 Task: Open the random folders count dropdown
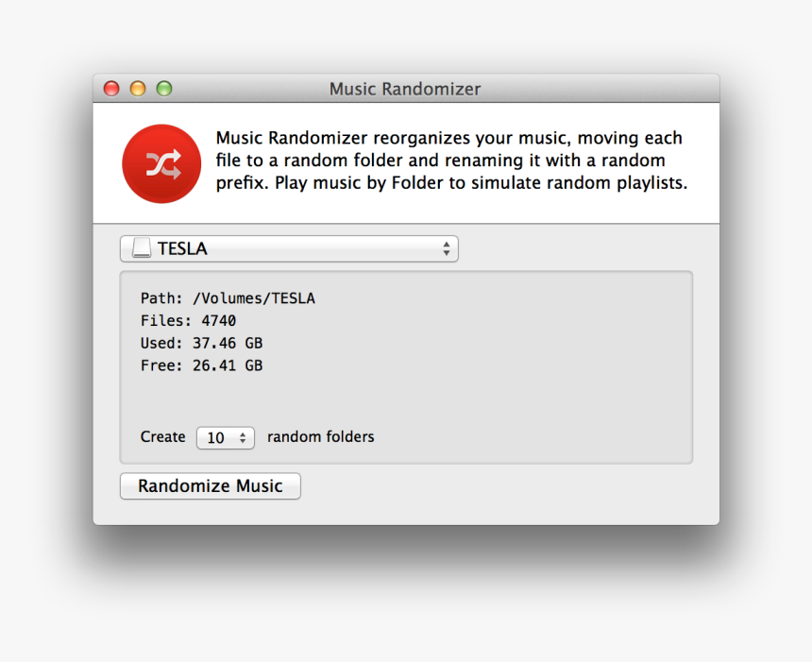click(x=226, y=437)
